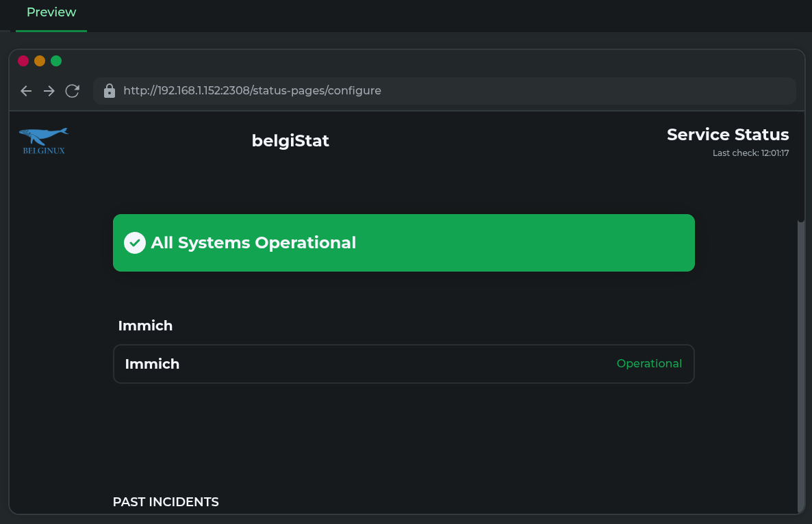The width and height of the screenshot is (812, 524).
Task: Click the lock icon in address bar
Action: [110, 90]
